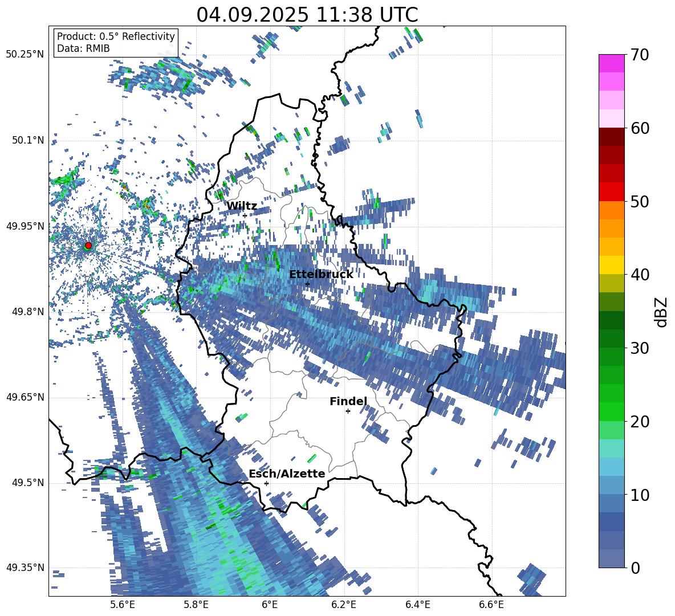Screen dimensions: 675x616
Task: Click the 49.8°N latitude label
Action: [x=27, y=312]
